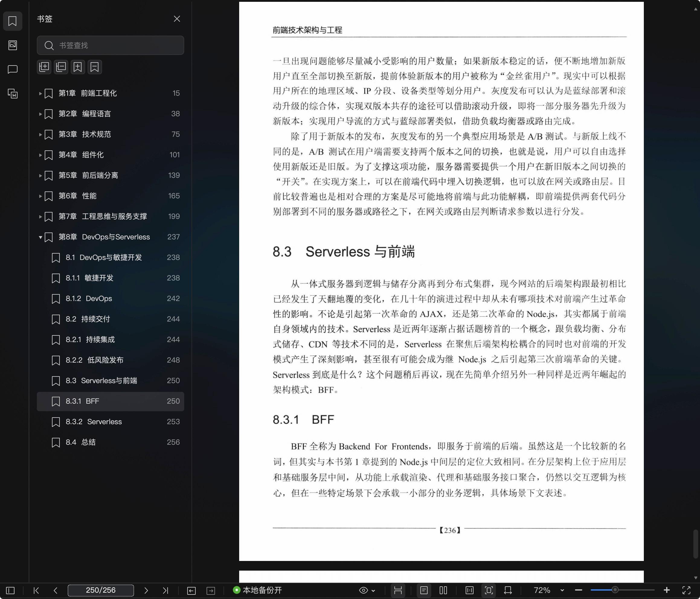
Task: Zoom in with plus button
Action: pos(666,590)
